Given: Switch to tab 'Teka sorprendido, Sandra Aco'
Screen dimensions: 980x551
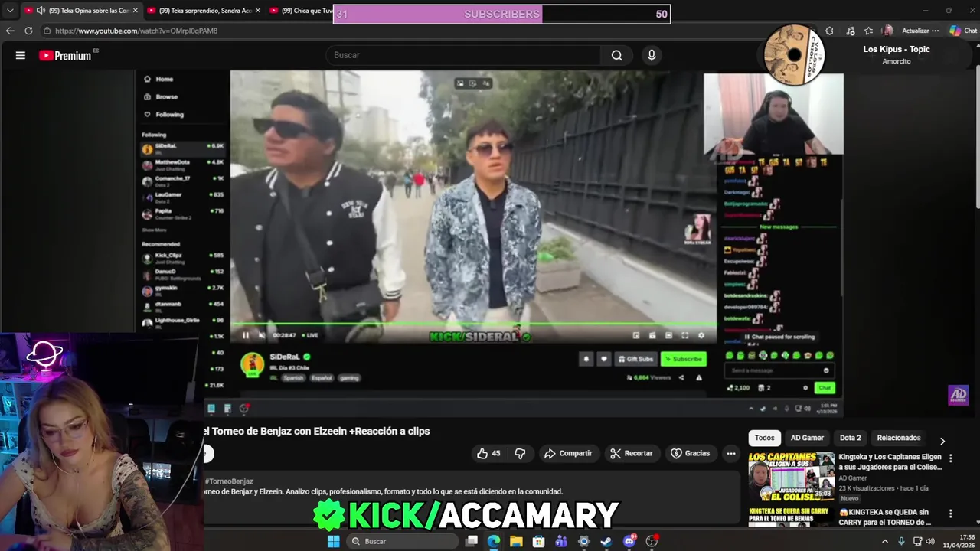Looking at the screenshot, I should [204, 11].
